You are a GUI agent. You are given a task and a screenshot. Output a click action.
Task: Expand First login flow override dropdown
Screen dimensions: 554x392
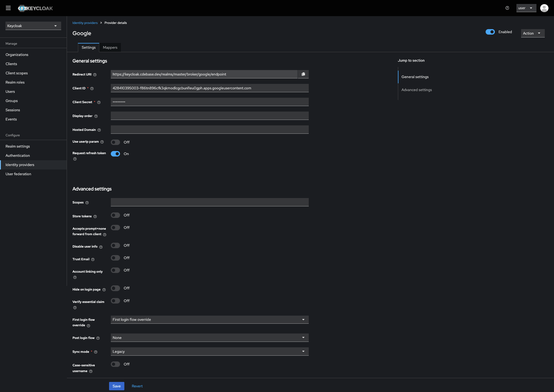[x=209, y=319]
